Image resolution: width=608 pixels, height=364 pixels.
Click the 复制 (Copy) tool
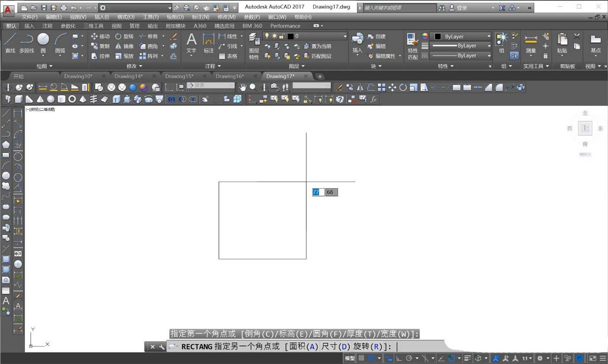pyautogui.click(x=100, y=46)
